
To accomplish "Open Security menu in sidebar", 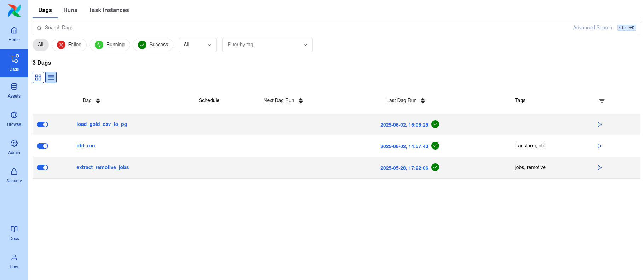I will click(14, 176).
